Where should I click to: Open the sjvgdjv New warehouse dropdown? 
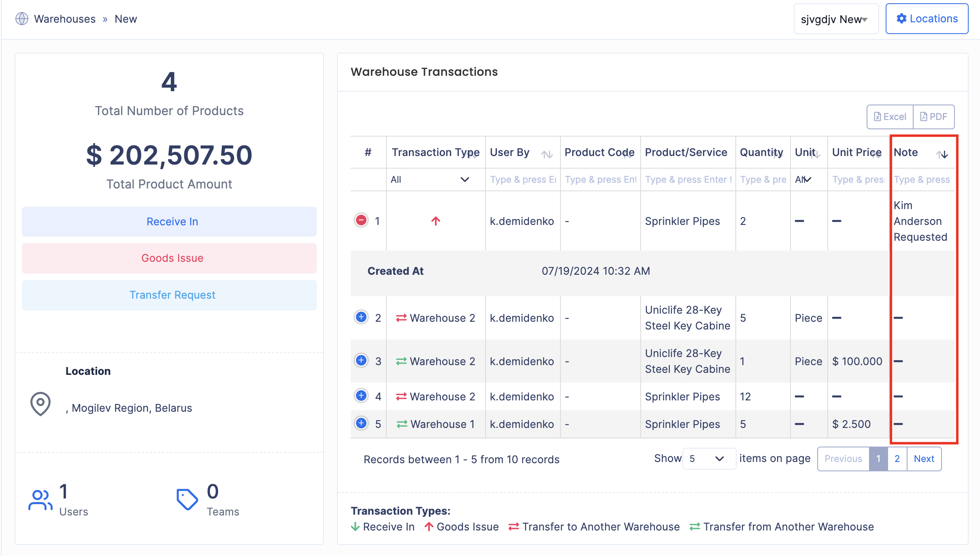tap(836, 19)
